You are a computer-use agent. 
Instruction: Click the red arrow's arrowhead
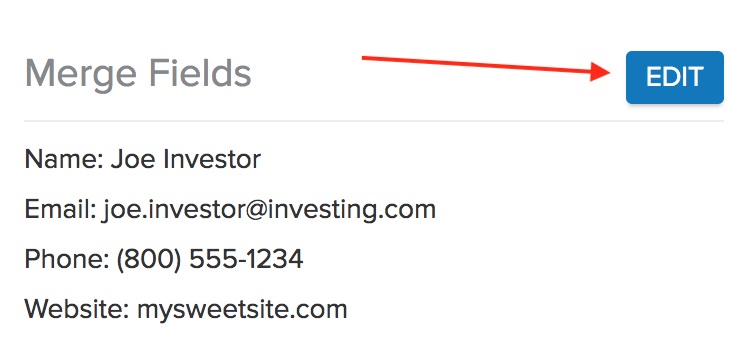coord(601,72)
